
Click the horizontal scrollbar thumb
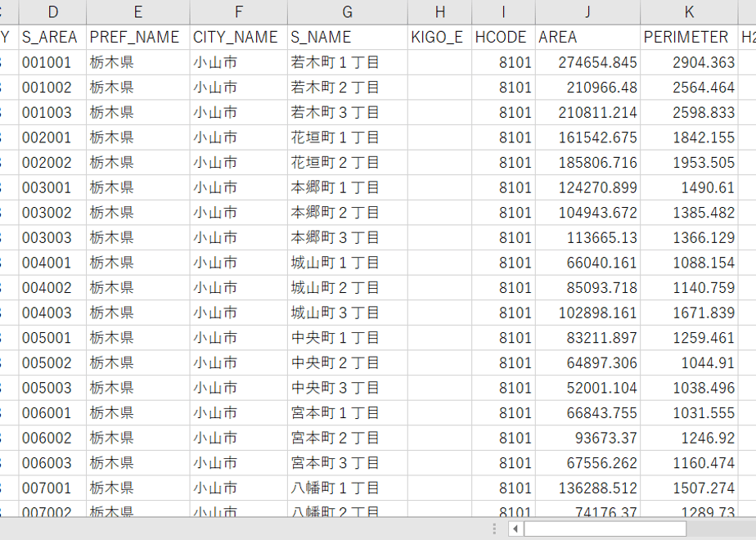(605, 529)
